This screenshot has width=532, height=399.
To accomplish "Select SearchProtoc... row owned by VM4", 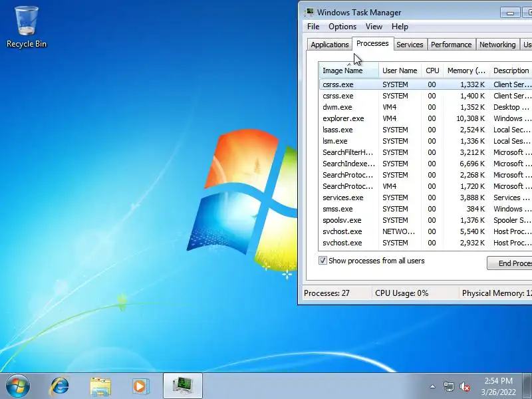I will 426,186.
